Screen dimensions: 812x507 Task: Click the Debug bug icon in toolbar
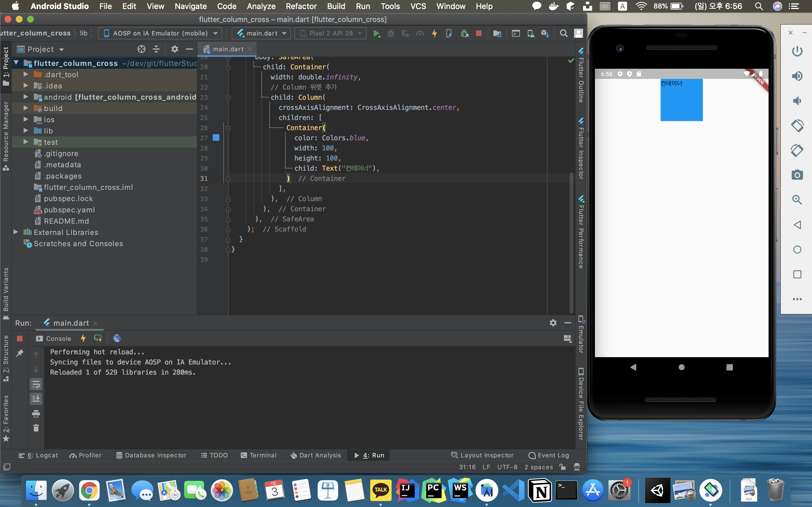point(390,33)
